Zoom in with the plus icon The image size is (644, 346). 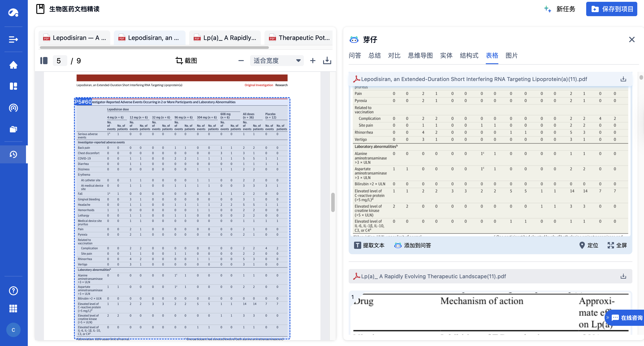[313, 61]
